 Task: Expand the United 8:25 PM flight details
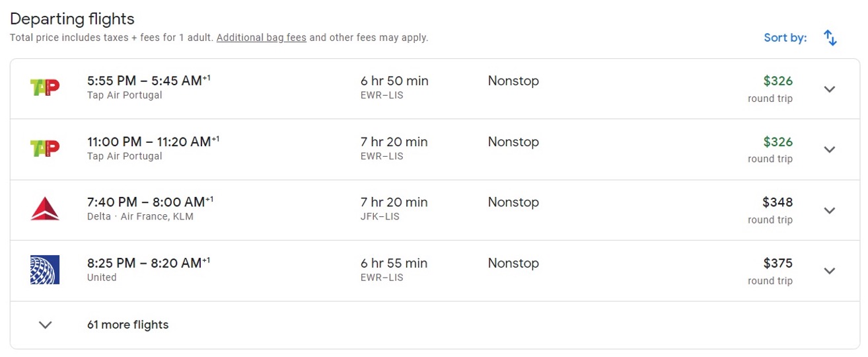click(830, 270)
